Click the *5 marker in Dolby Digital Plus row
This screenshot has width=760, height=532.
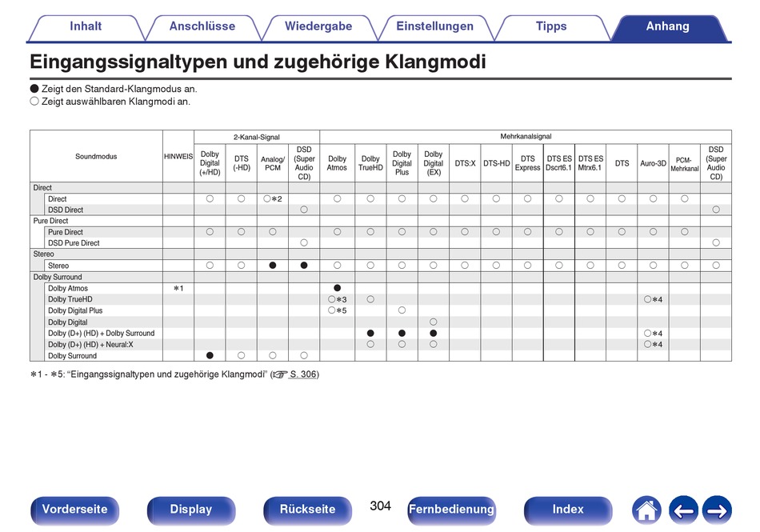pyautogui.click(x=342, y=310)
